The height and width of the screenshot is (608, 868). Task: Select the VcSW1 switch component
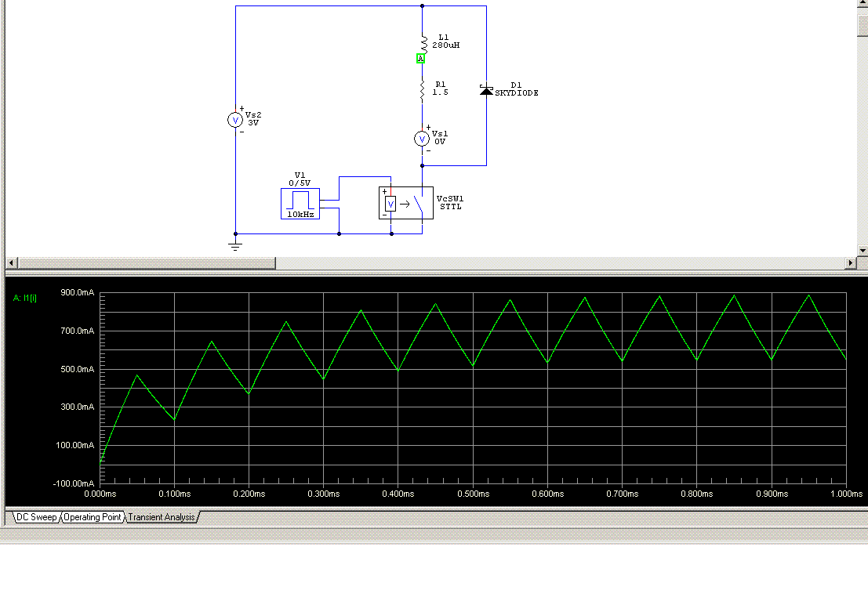[x=405, y=204]
